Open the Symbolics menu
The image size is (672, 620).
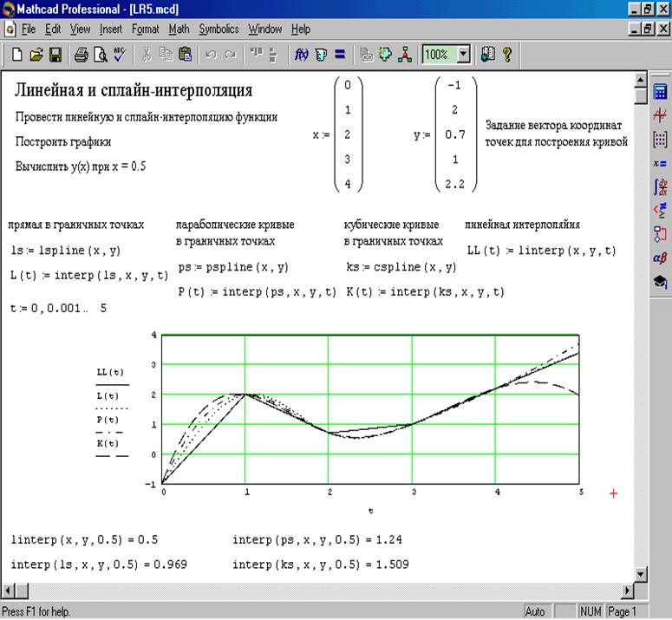pyautogui.click(x=219, y=29)
